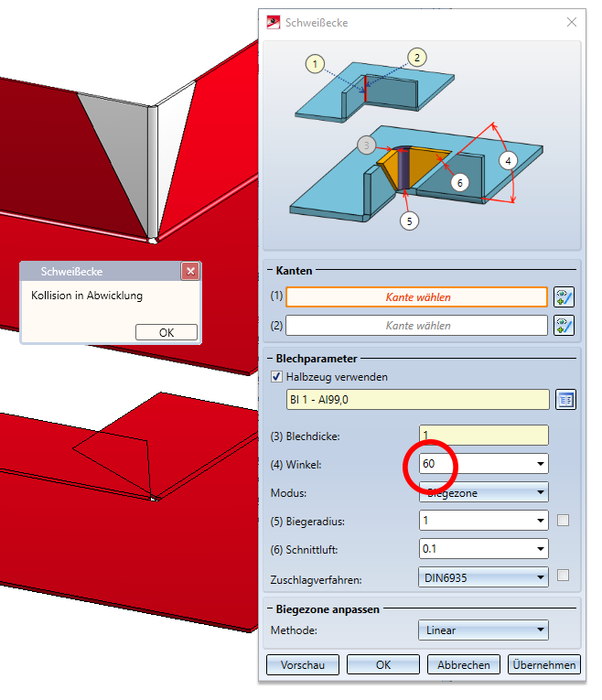The image size is (602, 700).
Task: Expand the Schnittluft dropdown arrow
Action: click(x=541, y=549)
